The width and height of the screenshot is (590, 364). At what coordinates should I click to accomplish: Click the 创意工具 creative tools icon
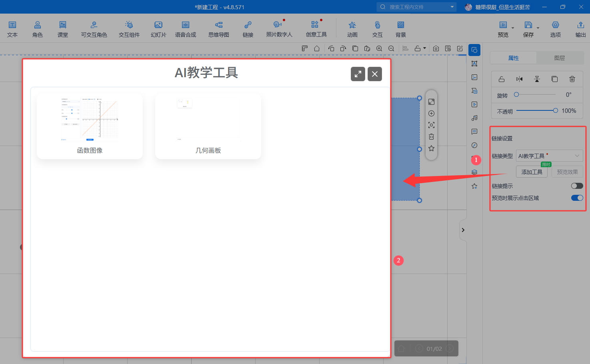coord(316,29)
